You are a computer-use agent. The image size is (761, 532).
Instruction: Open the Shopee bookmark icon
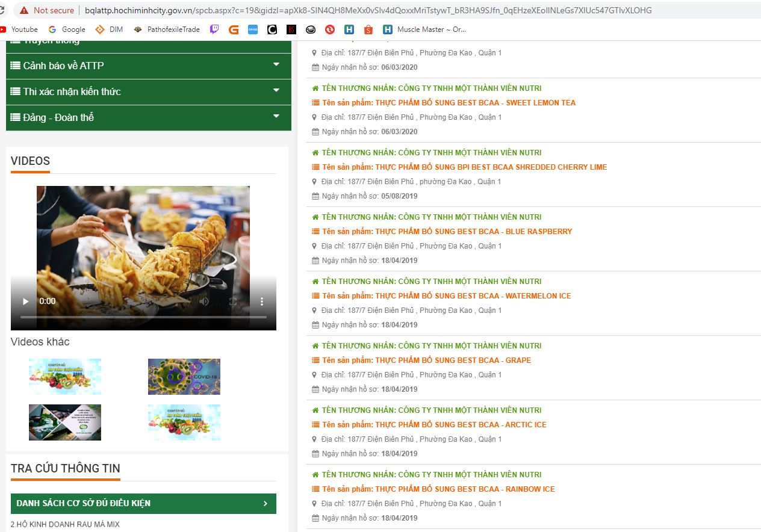coord(368,29)
